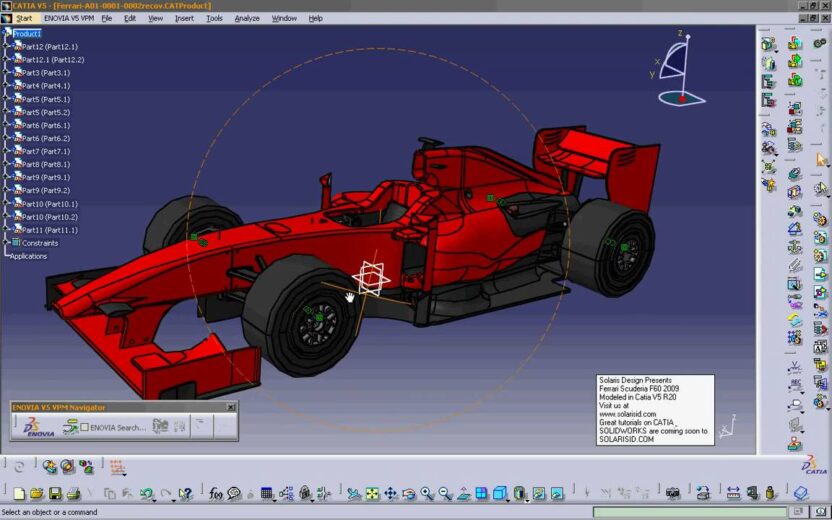The width and height of the screenshot is (832, 520).
Task: Select Part3 (Part3.1) in tree
Action: (46, 73)
